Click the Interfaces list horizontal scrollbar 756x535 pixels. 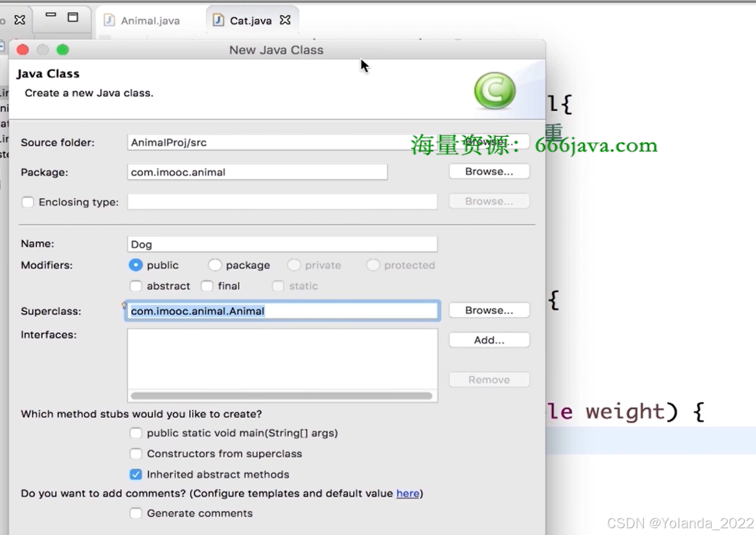282,396
